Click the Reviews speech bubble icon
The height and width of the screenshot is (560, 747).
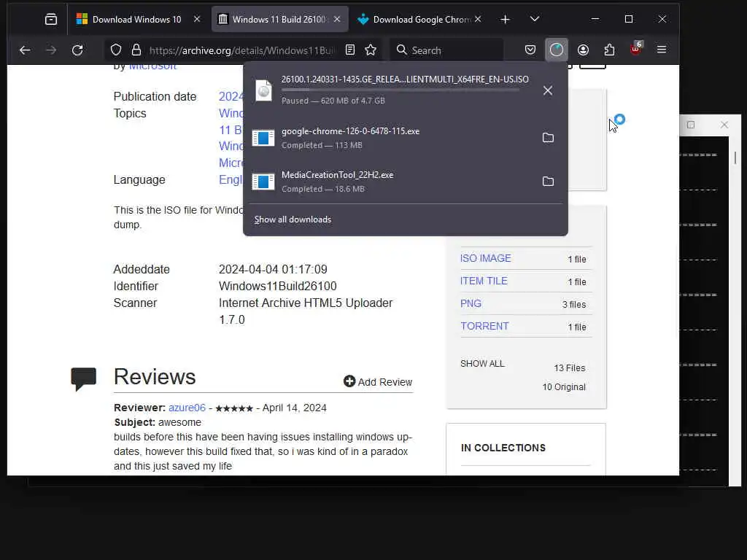pos(83,378)
